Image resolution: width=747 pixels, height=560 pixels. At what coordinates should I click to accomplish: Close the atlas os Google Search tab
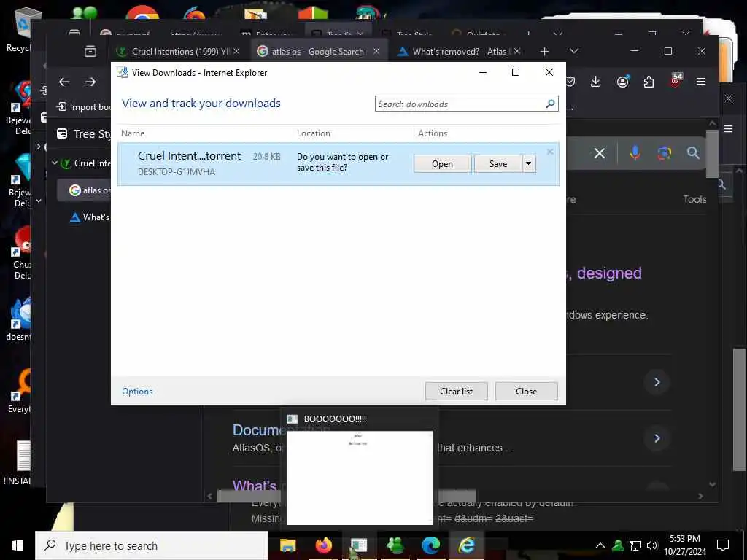click(376, 51)
